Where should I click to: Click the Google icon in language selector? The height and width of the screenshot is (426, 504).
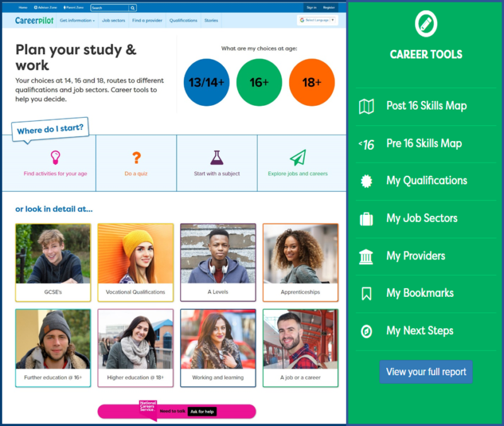click(302, 20)
